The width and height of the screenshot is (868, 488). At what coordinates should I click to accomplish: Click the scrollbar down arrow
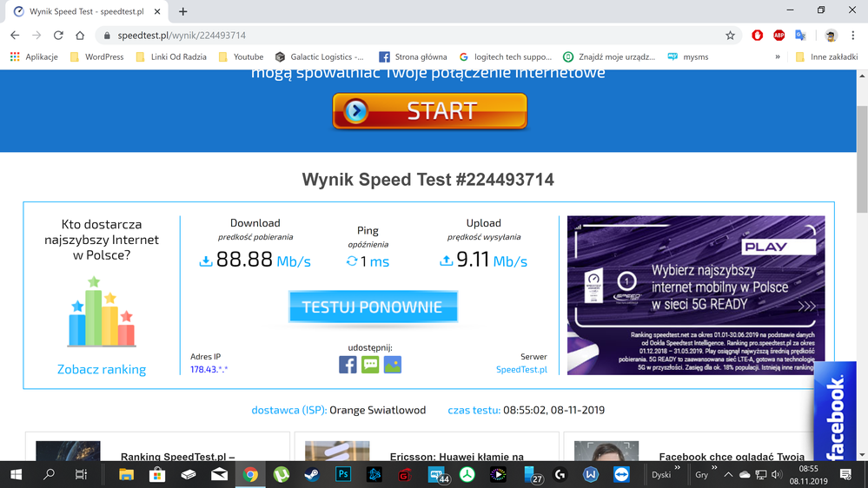[862, 455]
